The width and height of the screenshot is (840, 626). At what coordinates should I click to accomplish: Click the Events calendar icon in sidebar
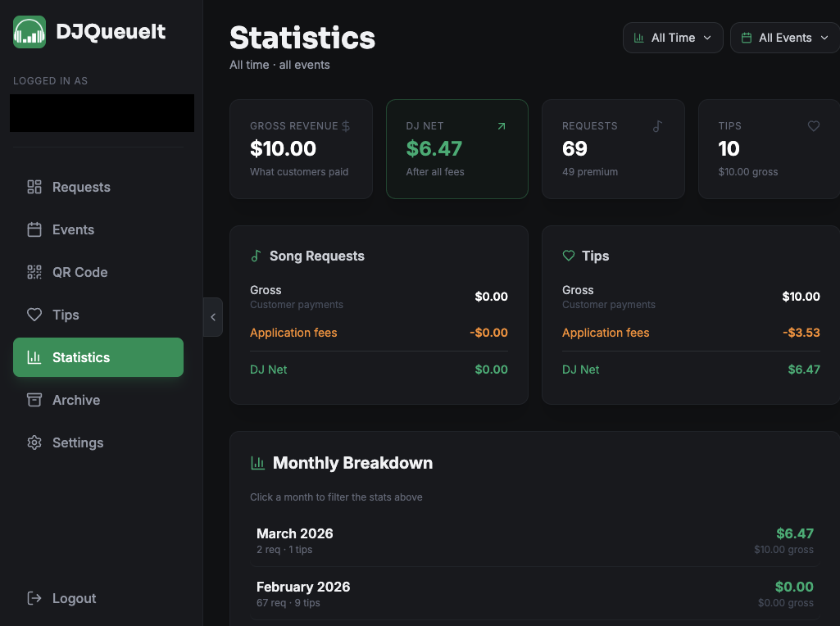coord(34,229)
